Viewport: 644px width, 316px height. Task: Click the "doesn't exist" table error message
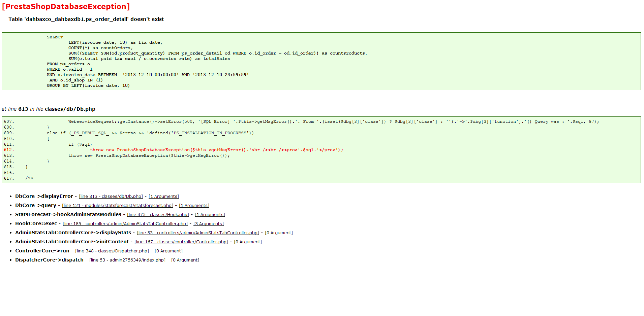click(x=86, y=19)
